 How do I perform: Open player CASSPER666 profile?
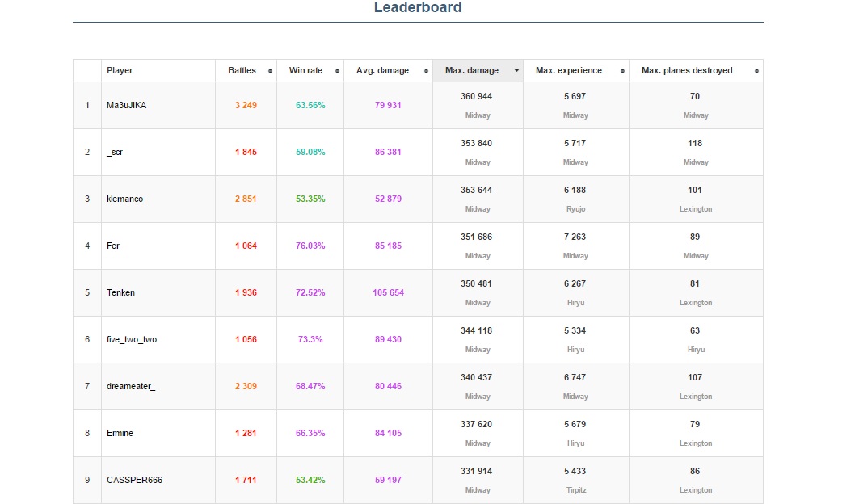[134, 480]
